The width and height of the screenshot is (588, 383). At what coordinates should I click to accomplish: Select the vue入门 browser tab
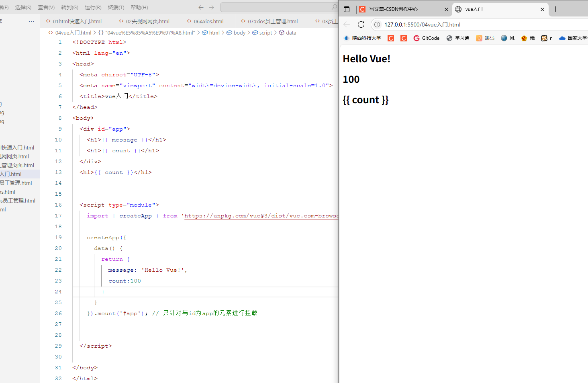click(500, 9)
